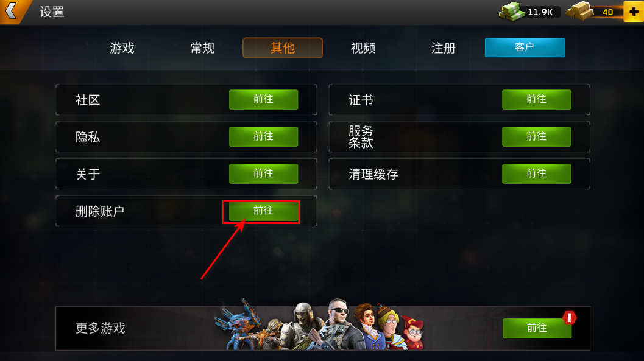The width and height of the screenshot is (644, 361).
Task: Select the 其他 tab
Action: 283,48
